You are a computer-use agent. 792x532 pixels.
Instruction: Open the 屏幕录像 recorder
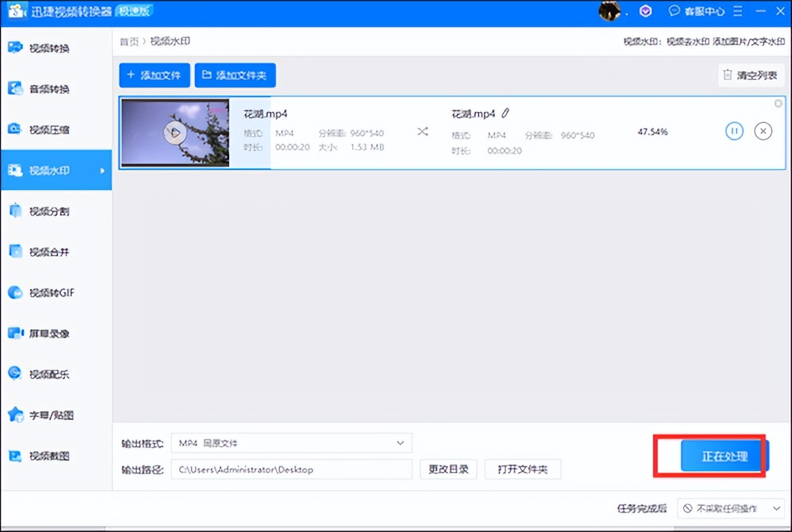[49, 333]
